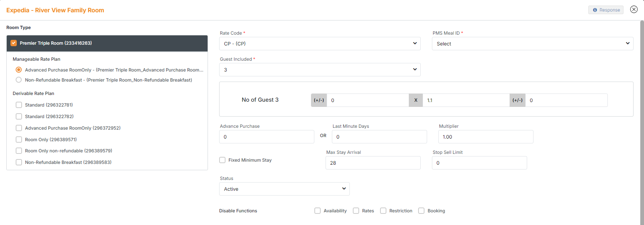Toggle the Disable Availability checkbox

(x=318, y=211)
